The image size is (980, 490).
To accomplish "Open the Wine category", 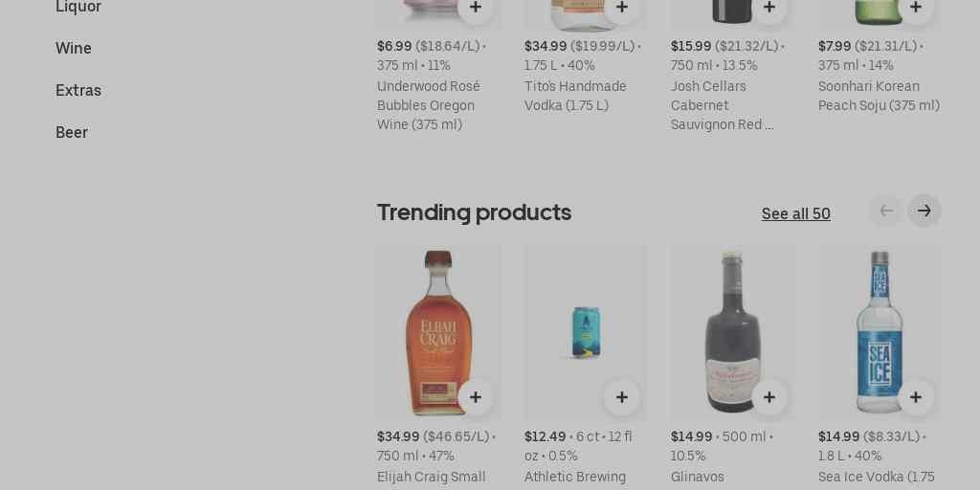I will pyautogui.click(x=73, y=48).
